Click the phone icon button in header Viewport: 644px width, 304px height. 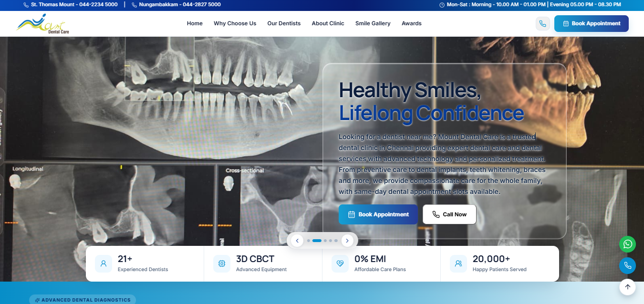pyautogui.click(x=543, y=23)
